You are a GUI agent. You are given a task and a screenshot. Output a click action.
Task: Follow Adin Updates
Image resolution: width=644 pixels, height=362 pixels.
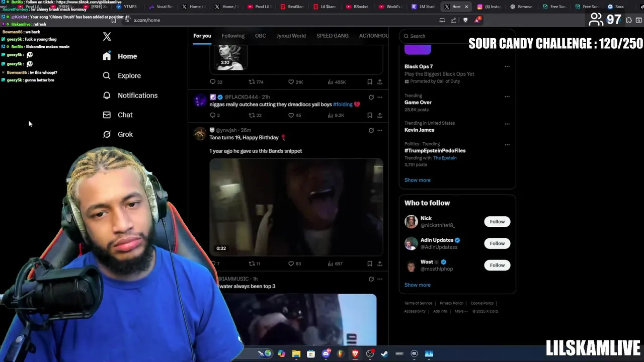tap(497, 243)
